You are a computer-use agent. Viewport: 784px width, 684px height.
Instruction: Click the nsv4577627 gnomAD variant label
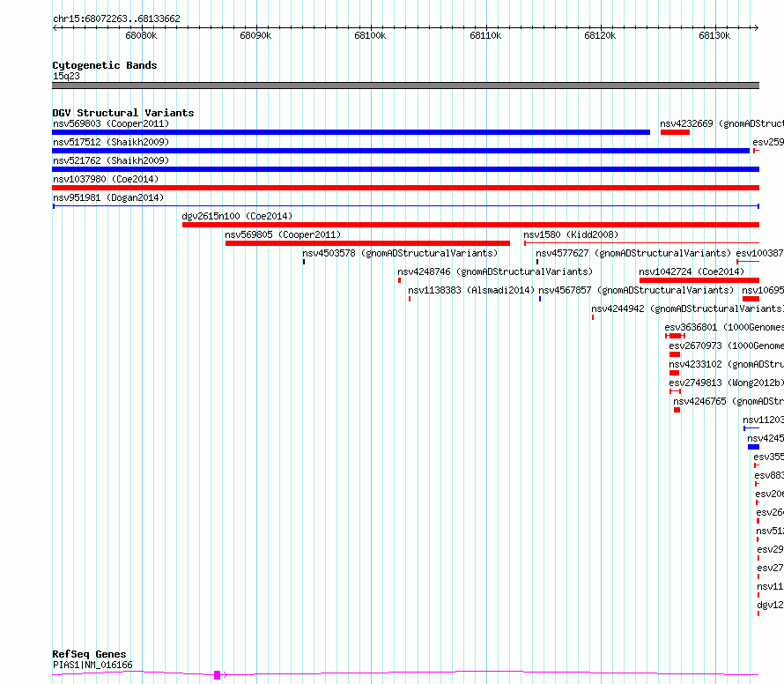tap(633, 253)
